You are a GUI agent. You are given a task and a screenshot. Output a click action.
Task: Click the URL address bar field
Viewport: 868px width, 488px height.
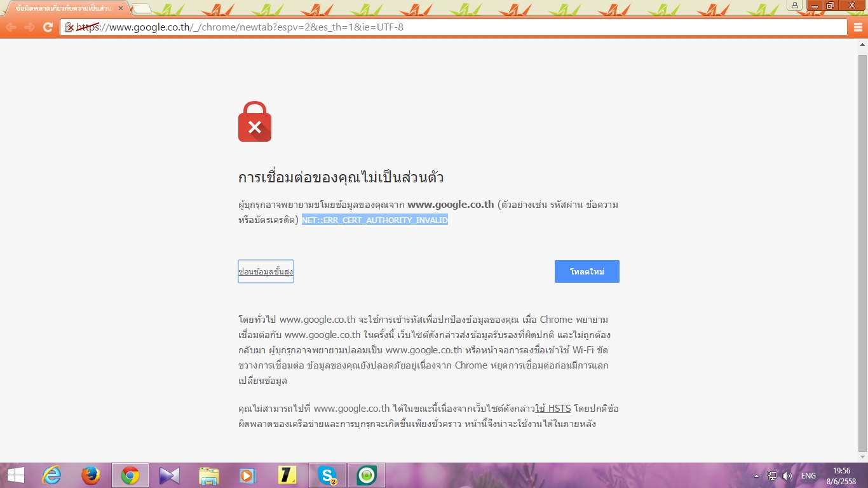tap(454, 27)
